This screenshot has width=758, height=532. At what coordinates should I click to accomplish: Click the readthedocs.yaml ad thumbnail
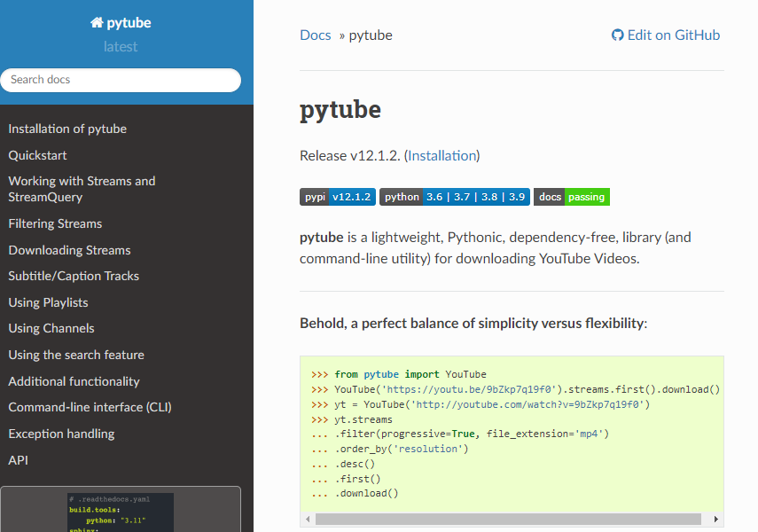[121, 512]
